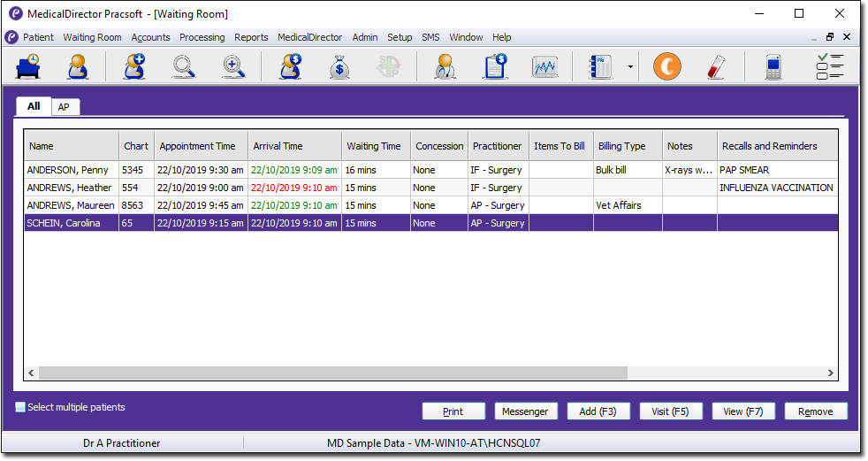
Task: Click the add new patient icon
Action: tap(133, 67)
